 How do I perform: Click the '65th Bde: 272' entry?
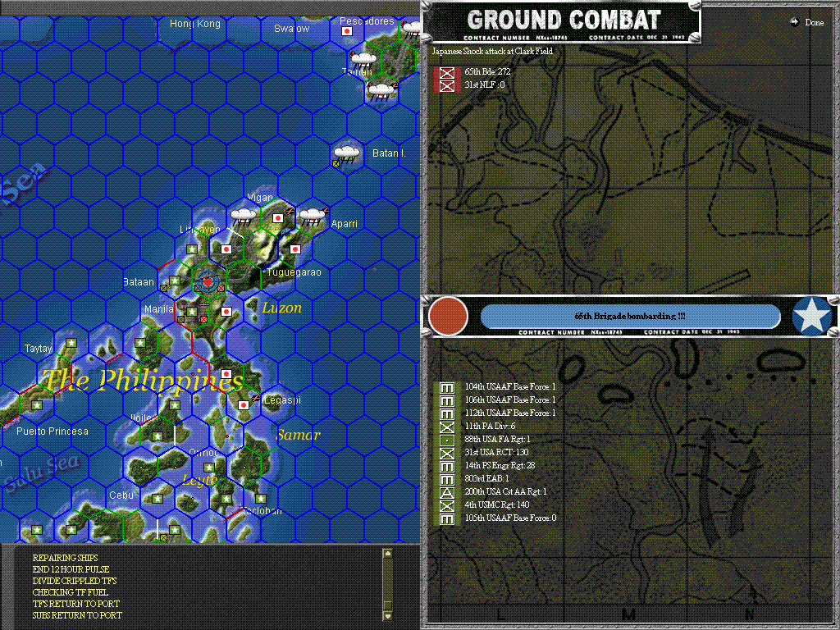(x=487, y=71)
